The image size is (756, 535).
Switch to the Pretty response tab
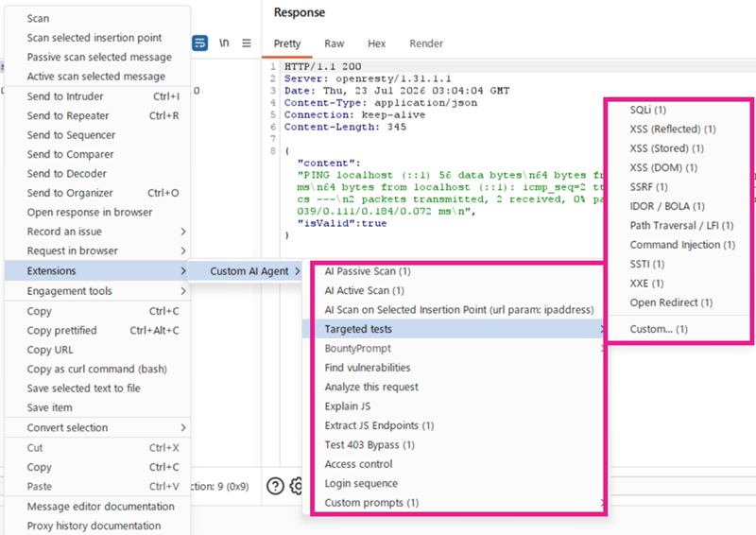287,43
